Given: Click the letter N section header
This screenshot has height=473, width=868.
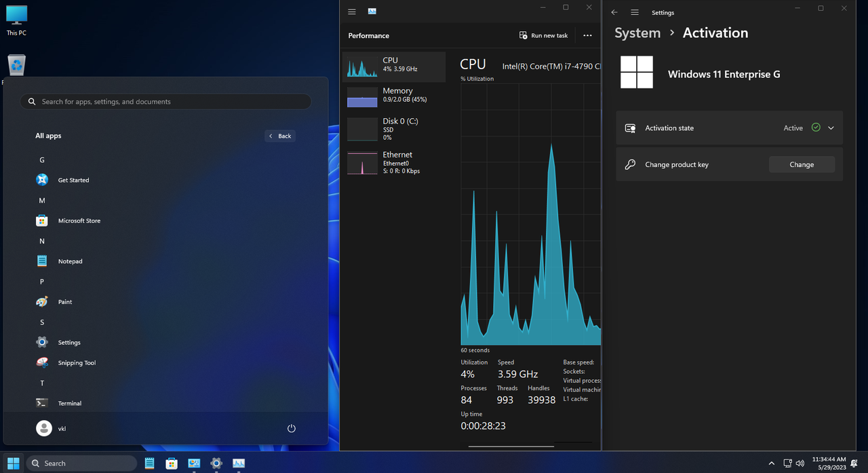Looking at the screenshot, I should click(x=42, y=242).
